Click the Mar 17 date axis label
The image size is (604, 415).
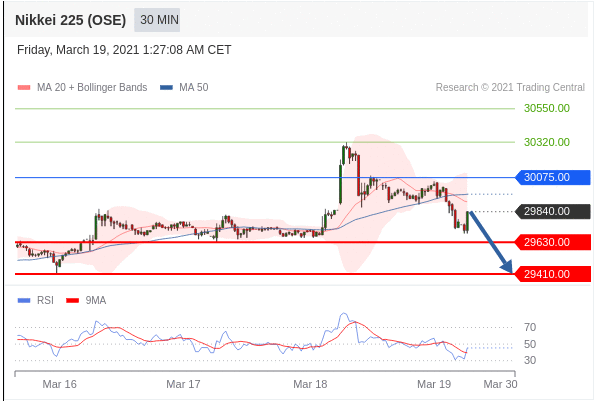pyautogui.click(x=183, y=384)
